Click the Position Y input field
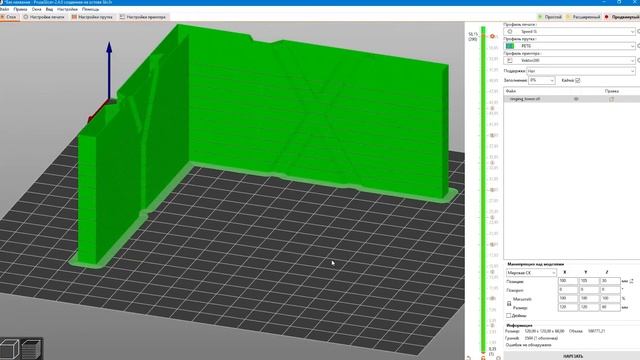The height and width of the screenshot is (360, 640). pos(589,281)
